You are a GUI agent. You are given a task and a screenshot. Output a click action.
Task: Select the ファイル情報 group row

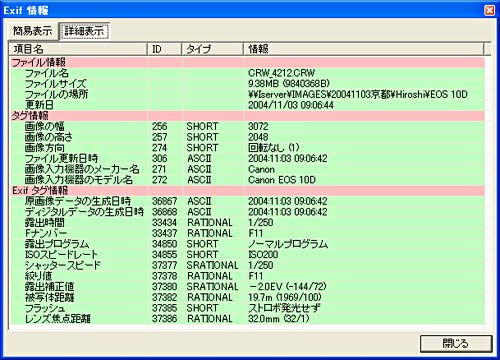(247, 62)
